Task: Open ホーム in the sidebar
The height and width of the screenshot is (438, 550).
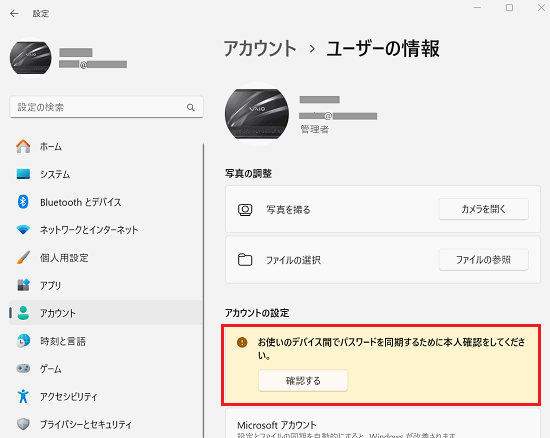Action: (106, 146)
